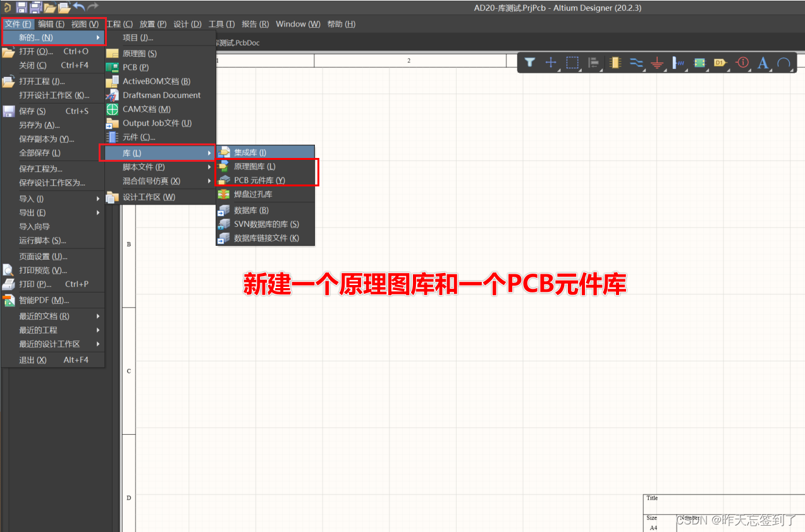The height and width of the screenshot is (532, 805).
Task: Click the grey Redo arrow icon
Action: click(93, 7)
